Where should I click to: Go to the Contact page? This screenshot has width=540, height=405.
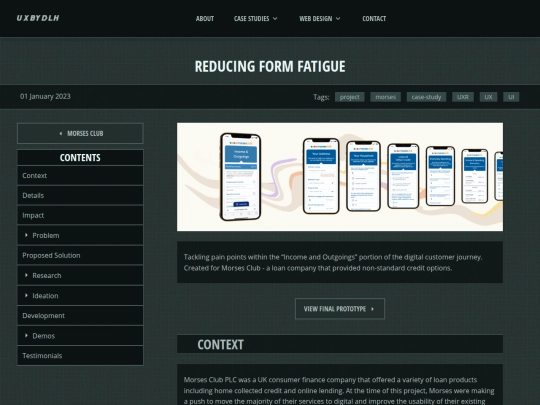[374, 19]
